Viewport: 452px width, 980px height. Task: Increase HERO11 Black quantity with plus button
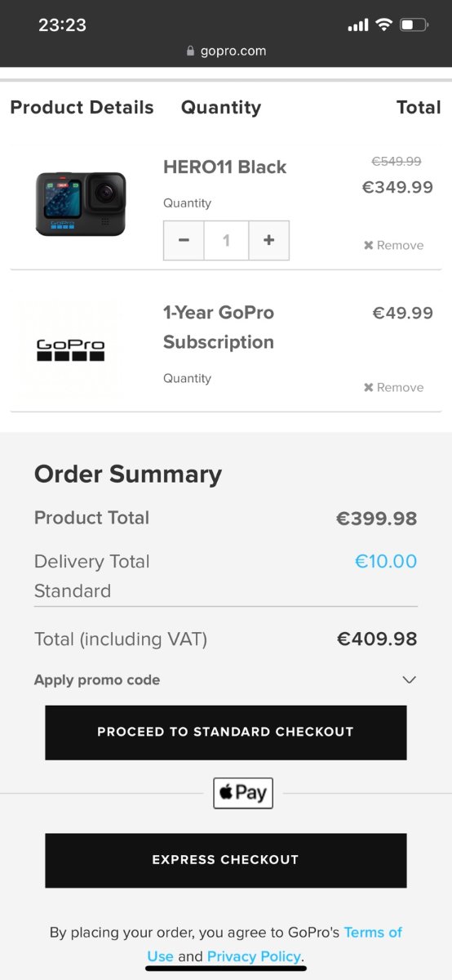[269, 240]
